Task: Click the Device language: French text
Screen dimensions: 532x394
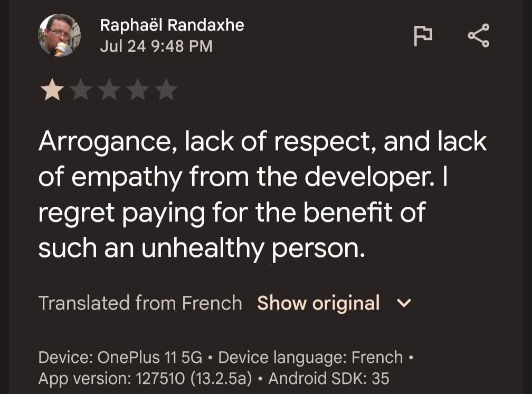Action: point(310,358)
